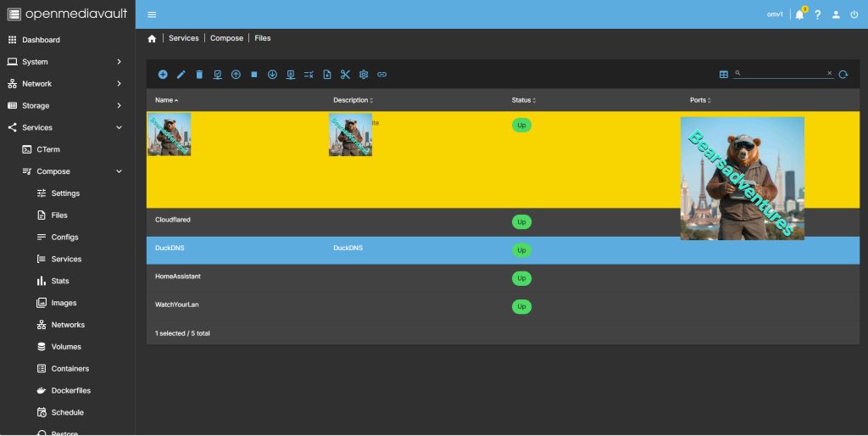Open notifications via the bell icon
The height and width of the screenshot is (436, 868).
(x=799, y=14)
